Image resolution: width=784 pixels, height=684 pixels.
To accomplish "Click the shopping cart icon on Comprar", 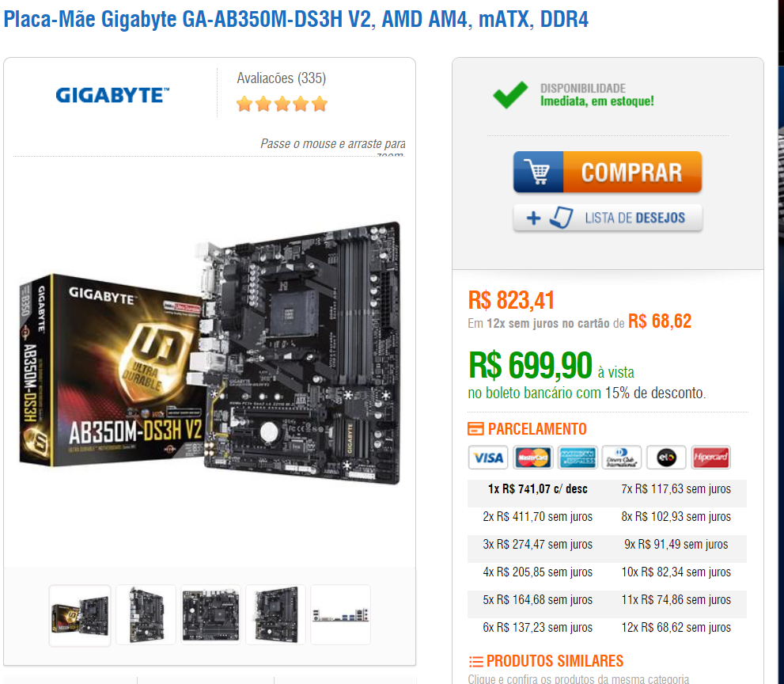I will [x=538, y=172].
